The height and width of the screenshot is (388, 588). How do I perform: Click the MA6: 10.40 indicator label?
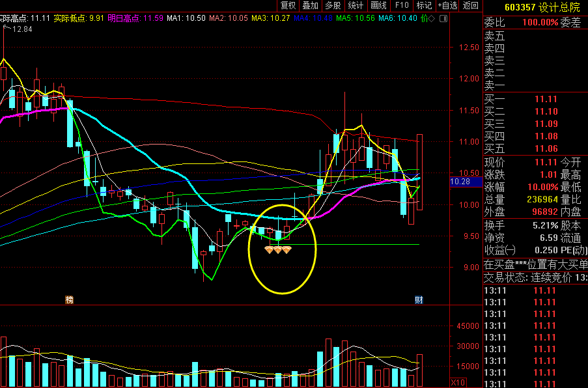398,18
